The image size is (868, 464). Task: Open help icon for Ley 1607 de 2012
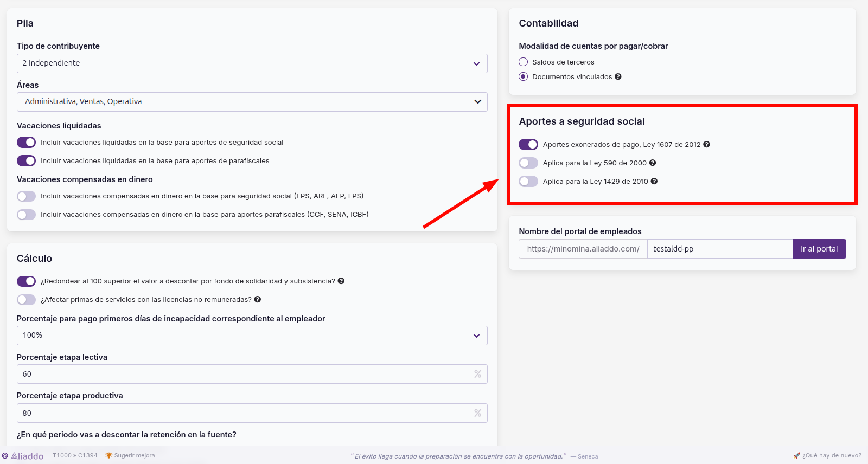[706, 145]
